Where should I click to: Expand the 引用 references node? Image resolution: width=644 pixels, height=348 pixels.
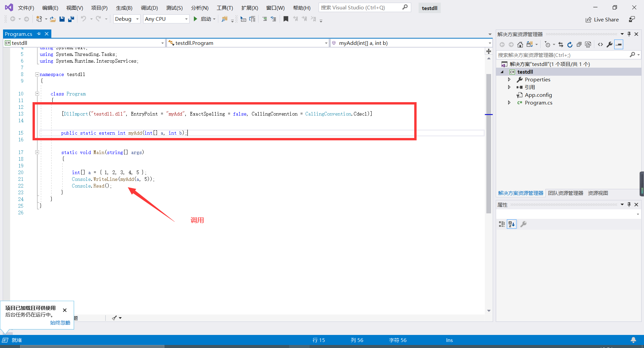click(509, 87)
